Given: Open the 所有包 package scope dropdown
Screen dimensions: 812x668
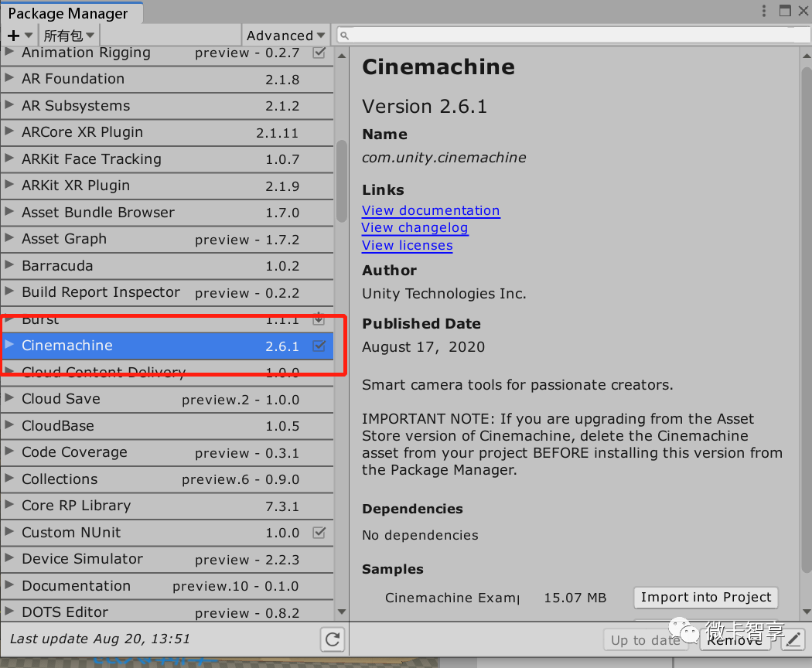Looking at the screenshot, I should [x=68, y=36].
